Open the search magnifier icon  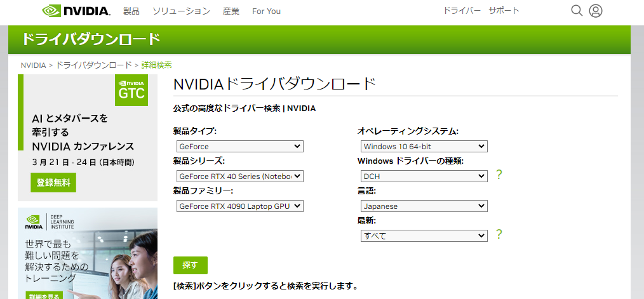click(x=577, y=11)
